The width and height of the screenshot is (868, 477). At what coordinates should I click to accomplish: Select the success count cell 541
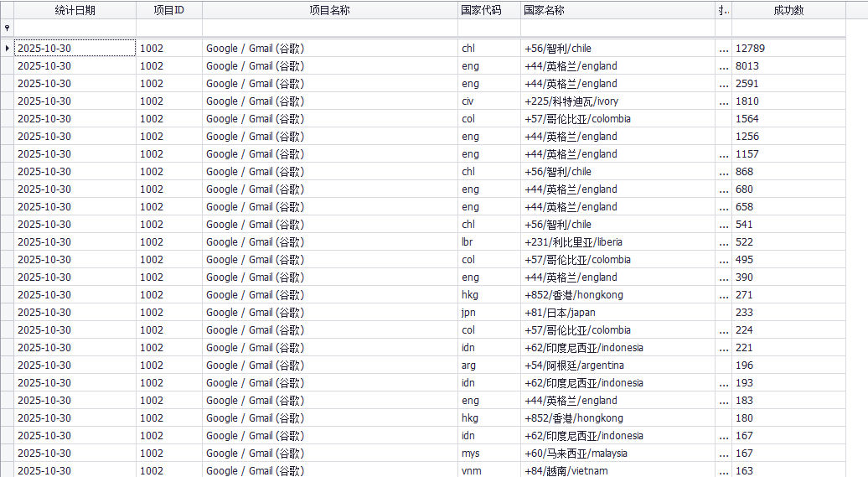coord(788,225)
